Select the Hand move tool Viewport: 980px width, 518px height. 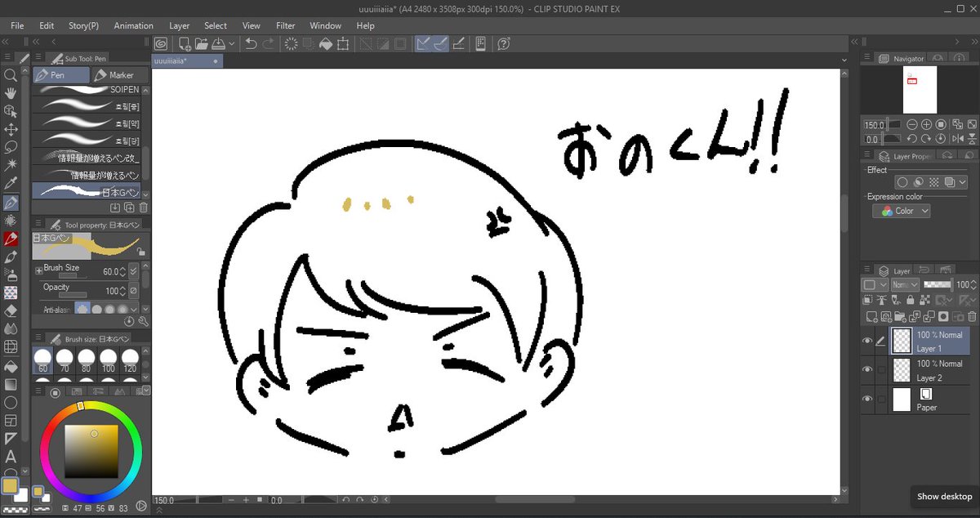coord(11,94)
